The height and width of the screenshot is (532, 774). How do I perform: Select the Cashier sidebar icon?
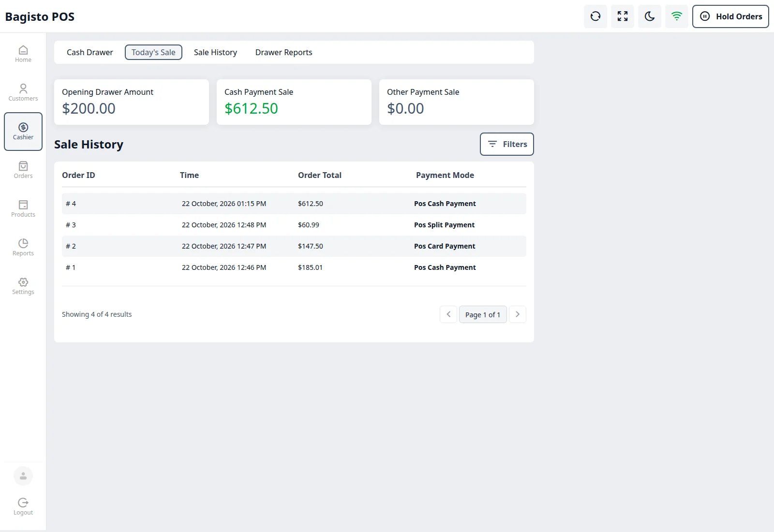(x=23, y=132)
